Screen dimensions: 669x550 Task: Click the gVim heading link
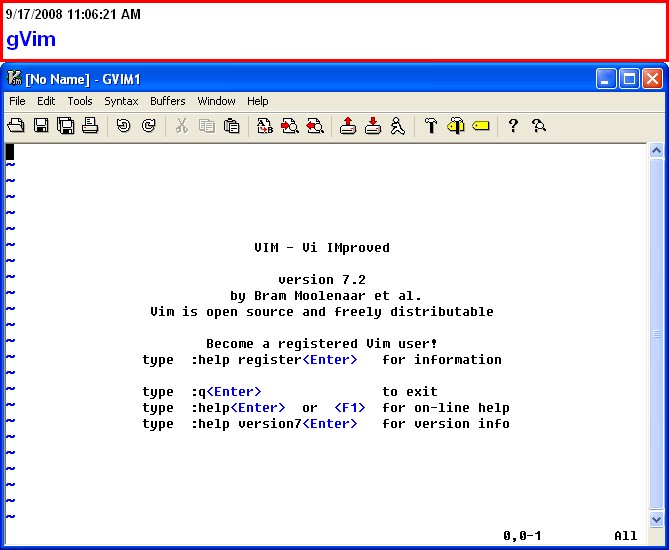[x=31, y=40]
